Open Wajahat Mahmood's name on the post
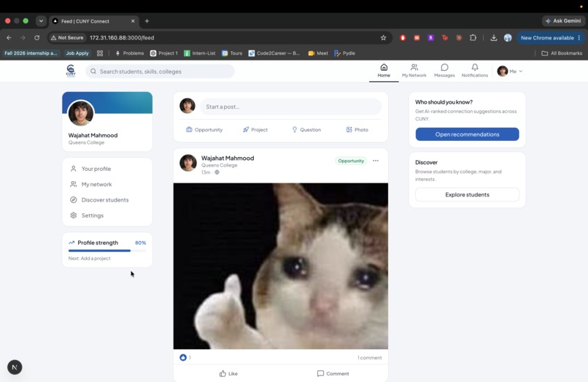Image resolution: width=588 pixels, height=382 pixels. tap(228, 158)
